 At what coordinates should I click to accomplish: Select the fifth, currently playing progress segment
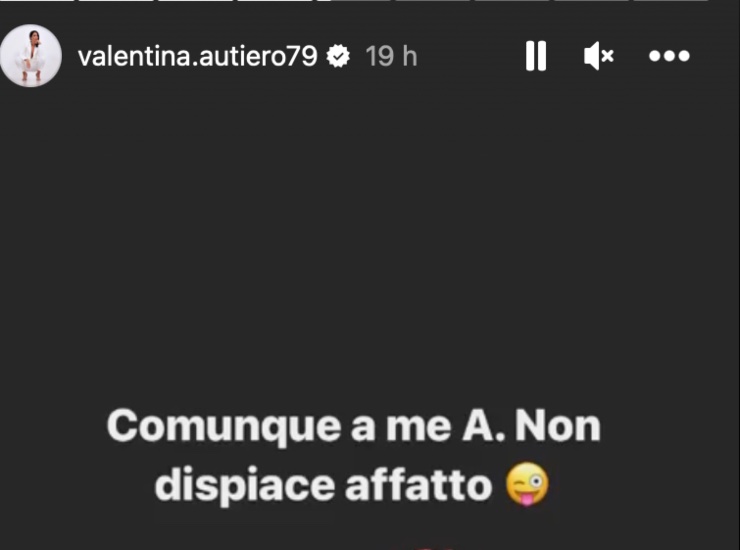[354, 1]
